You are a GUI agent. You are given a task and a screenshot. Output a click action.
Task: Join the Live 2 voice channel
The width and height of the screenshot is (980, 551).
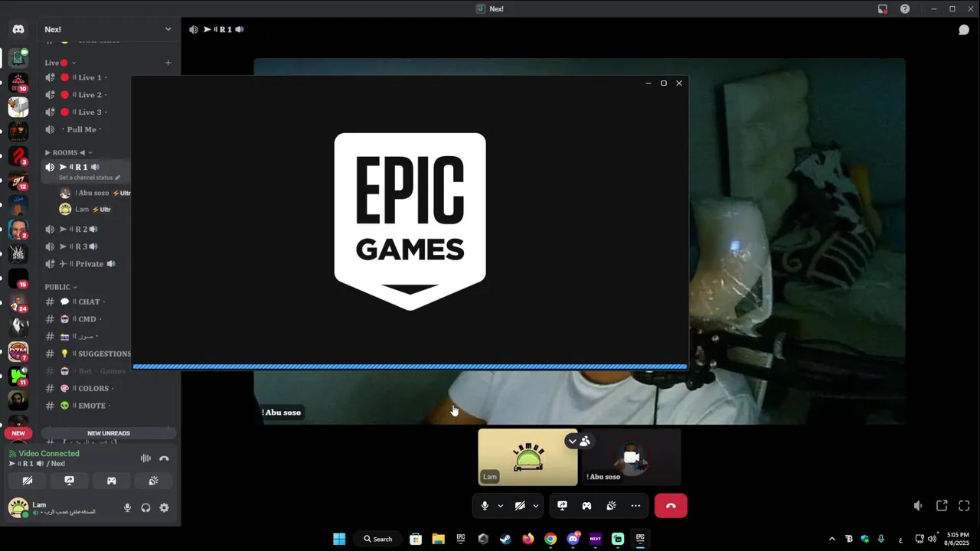coord(90,95)
